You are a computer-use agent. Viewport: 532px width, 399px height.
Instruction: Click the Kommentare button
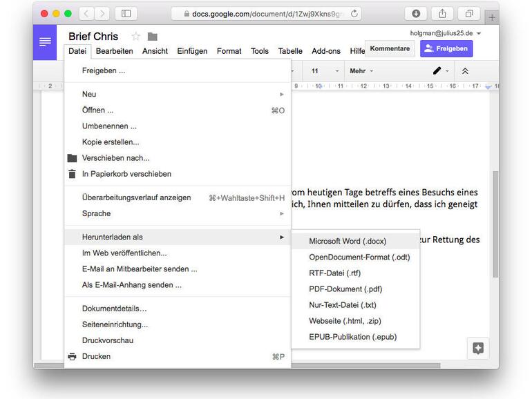coord(390,48)
